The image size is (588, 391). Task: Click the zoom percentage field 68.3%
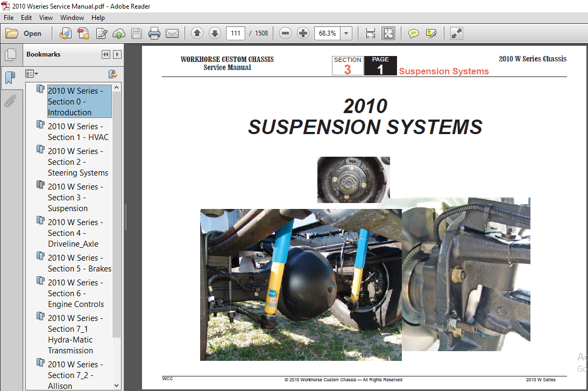coord(328,33)
